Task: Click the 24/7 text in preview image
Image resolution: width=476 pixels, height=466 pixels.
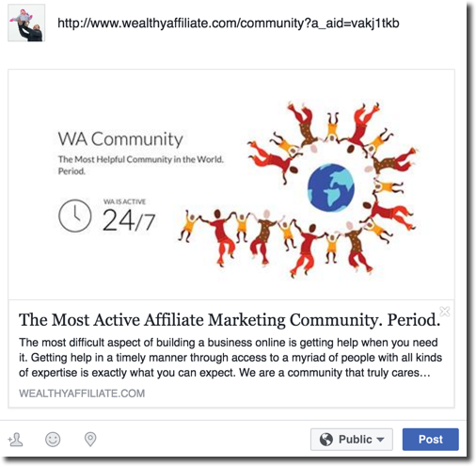Action: pyautogui.click(x=129, y=220)
